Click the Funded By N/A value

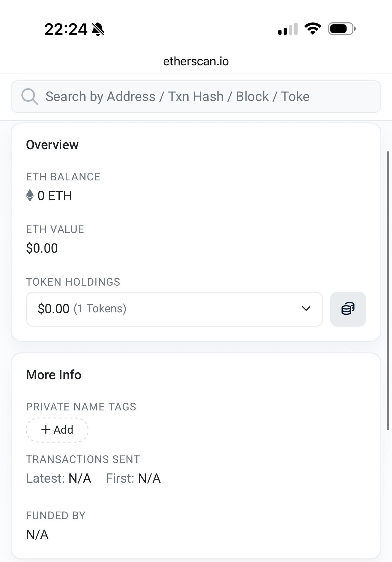point(37,535)
